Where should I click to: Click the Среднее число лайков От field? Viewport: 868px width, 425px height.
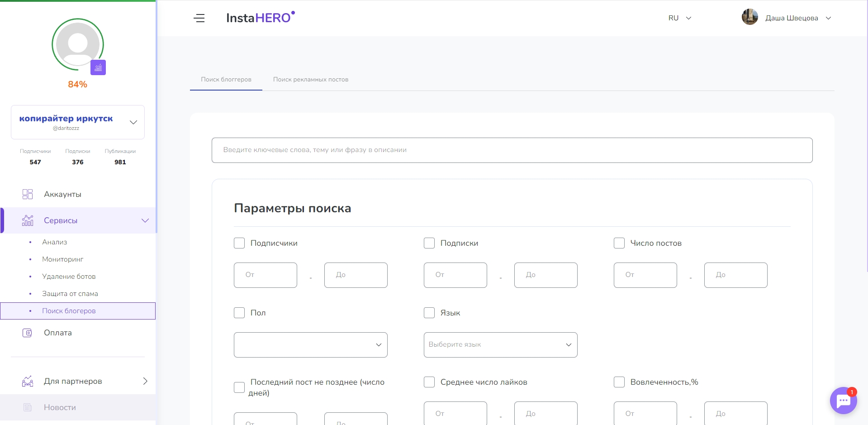455,413
